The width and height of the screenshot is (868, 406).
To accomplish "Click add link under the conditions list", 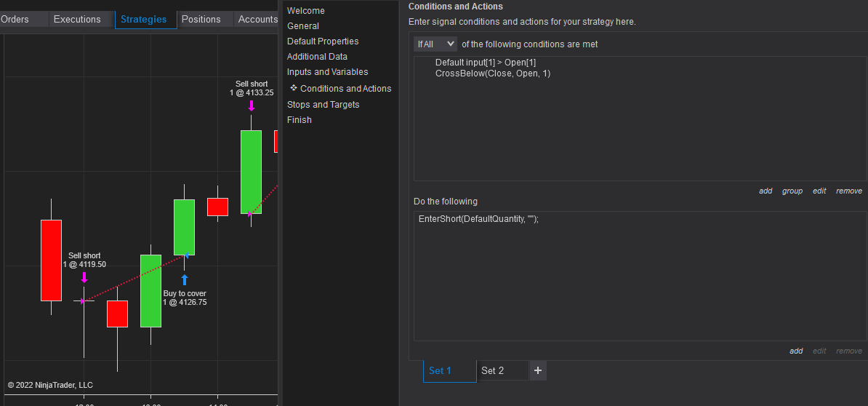I will pos(765,191).
